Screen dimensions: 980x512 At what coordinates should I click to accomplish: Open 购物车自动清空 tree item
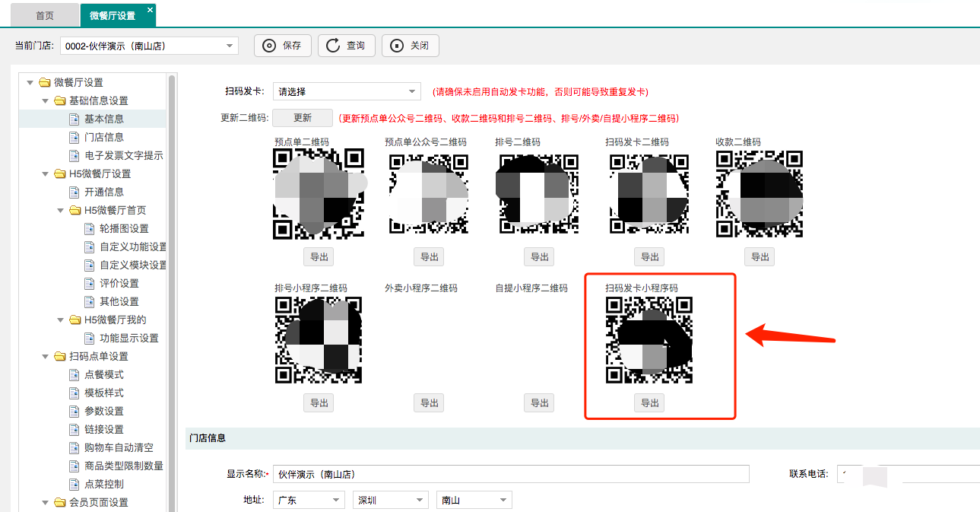[x=119, y=447]
